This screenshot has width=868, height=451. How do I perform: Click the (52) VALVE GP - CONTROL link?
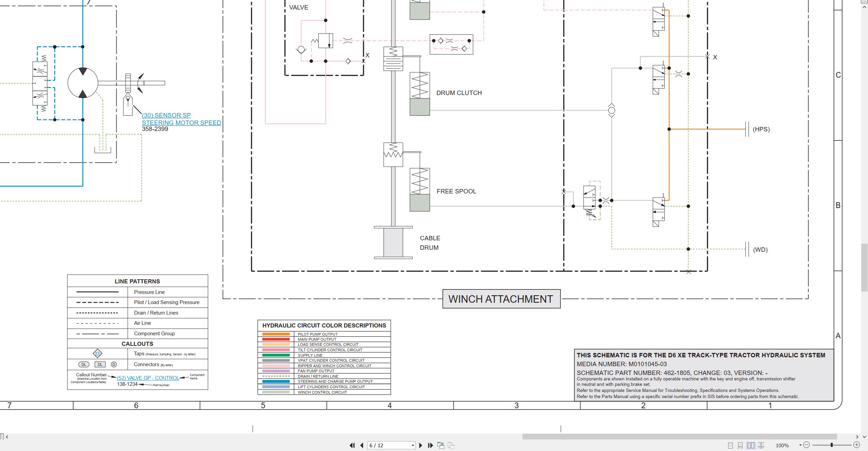(148, 378)
